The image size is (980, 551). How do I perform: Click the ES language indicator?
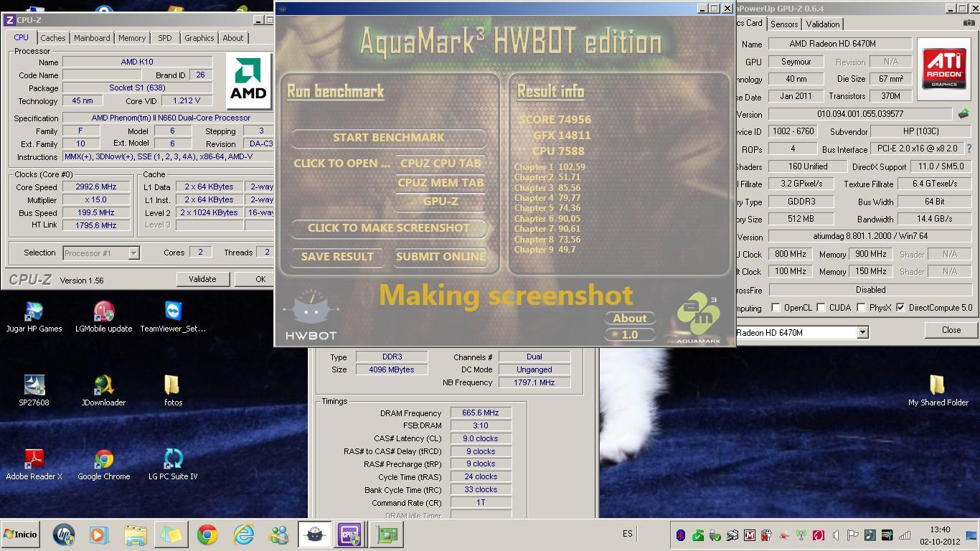(x=628, y=534)
